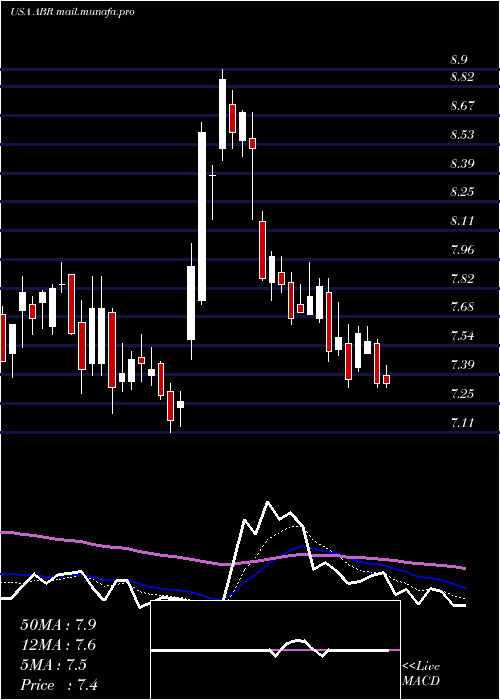
Task: Click the 7.96 price axis label
Action: pos(462,249)
